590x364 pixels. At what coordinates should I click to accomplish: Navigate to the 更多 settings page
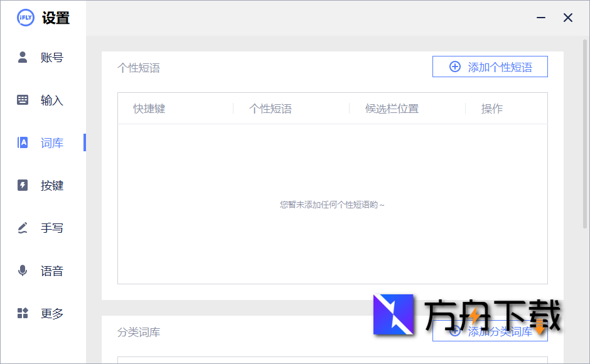[53, 313]
